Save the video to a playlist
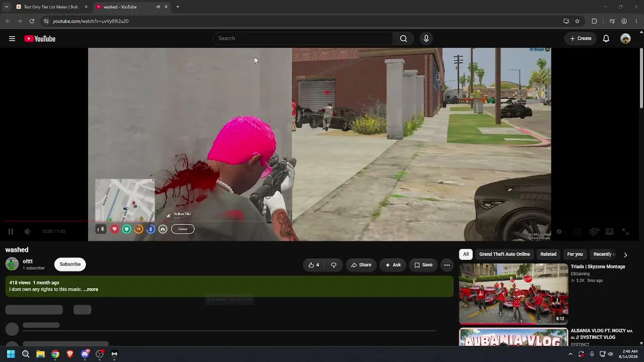 click(423, 265)
